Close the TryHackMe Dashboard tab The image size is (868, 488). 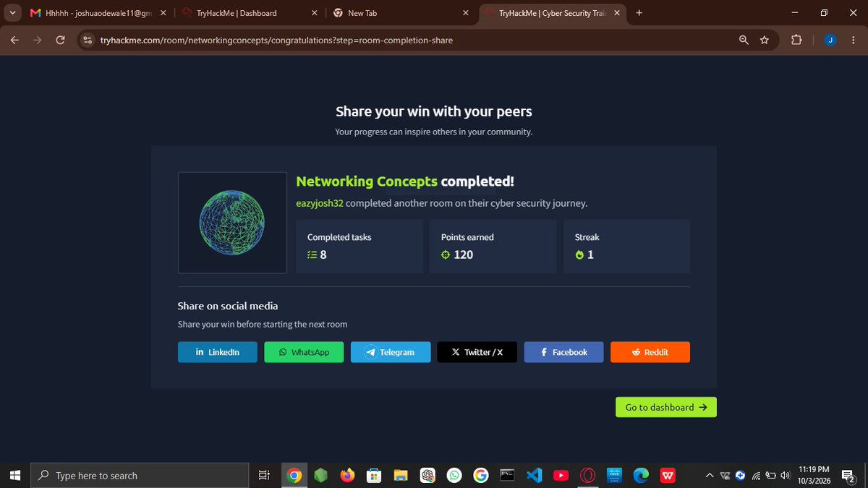point(315,13)
